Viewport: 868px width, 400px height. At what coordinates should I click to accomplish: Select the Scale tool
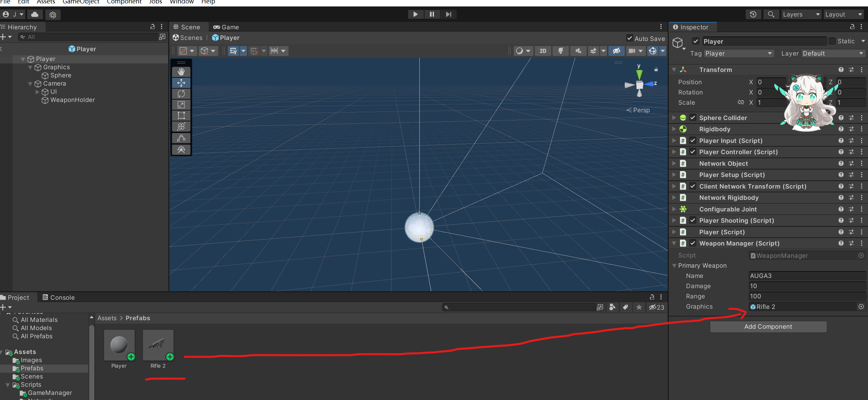click(x=181, y=104)
